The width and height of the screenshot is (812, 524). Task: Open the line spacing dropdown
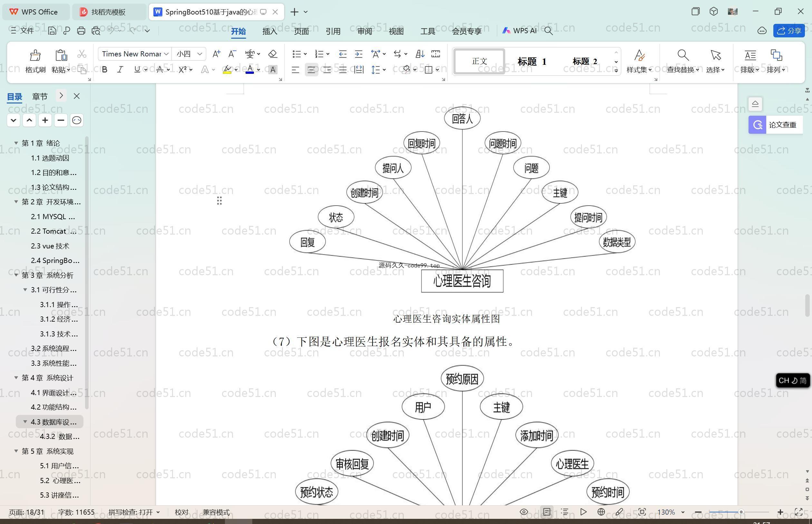pyautogui.click(x=384, y=70)
